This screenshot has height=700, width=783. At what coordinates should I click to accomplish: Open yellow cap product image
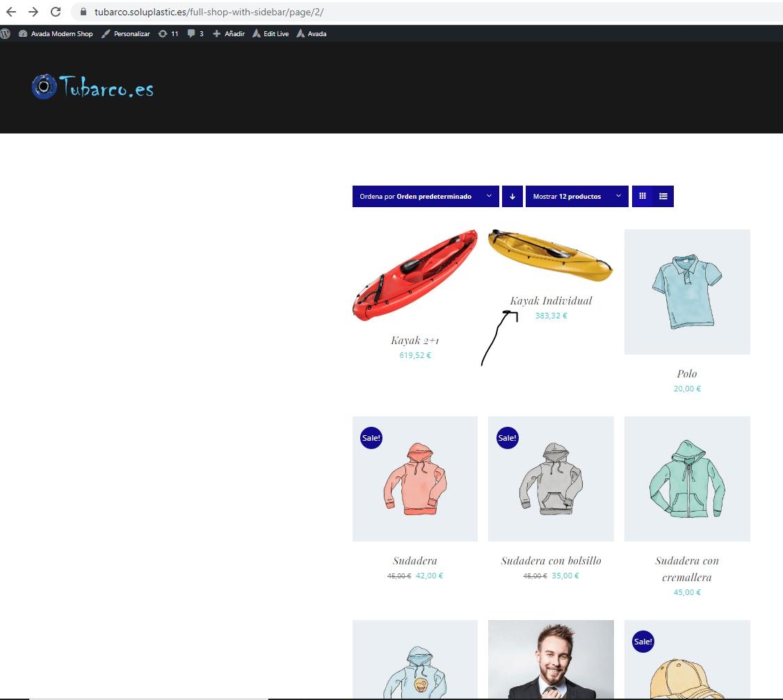[x=687, y=659]
